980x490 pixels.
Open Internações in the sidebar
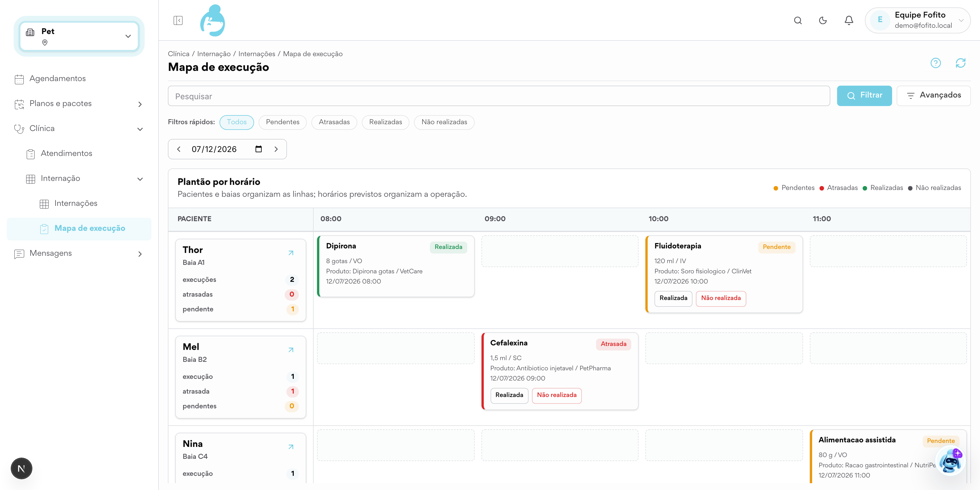tap(79, 204)
